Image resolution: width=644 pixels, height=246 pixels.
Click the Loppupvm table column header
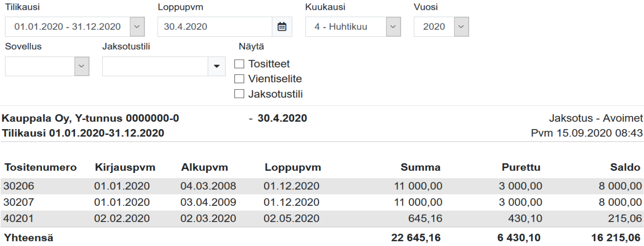pos(293,168)
